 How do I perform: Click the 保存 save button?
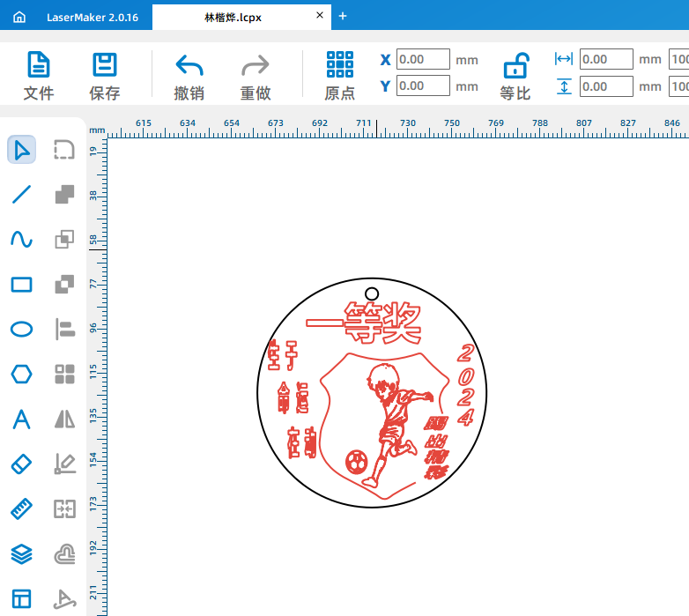pyautogui.click(x=105, y=76)
